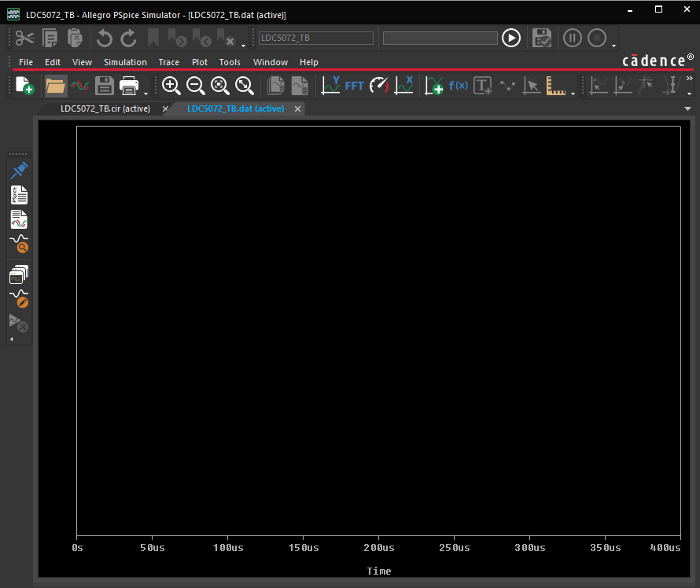The height and width of the screenshot is (588, 700).
Task: Open the simulation profile dropdown field
Action: point(315,37)
